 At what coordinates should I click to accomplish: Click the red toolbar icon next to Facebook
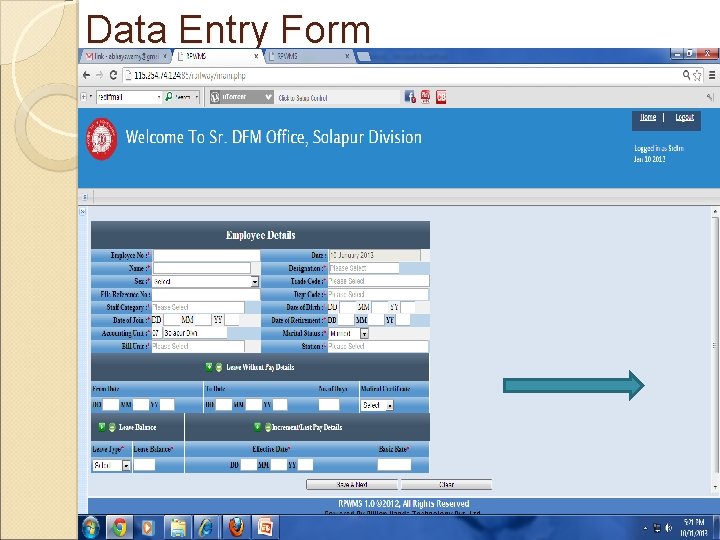(x=425, y=97)
